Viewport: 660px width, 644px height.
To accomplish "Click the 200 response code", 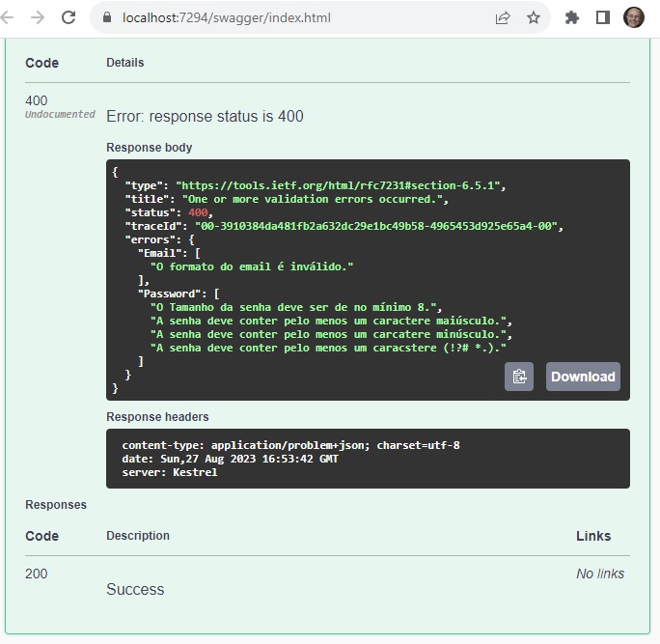I will click(x=37, y=574).
